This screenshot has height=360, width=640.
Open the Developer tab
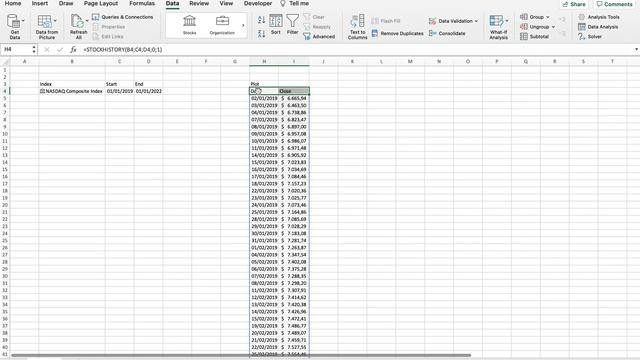258,3
